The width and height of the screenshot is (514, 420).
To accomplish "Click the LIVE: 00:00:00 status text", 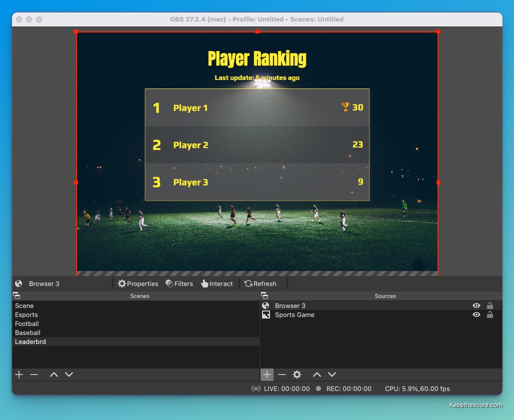I will coord(287,388).
